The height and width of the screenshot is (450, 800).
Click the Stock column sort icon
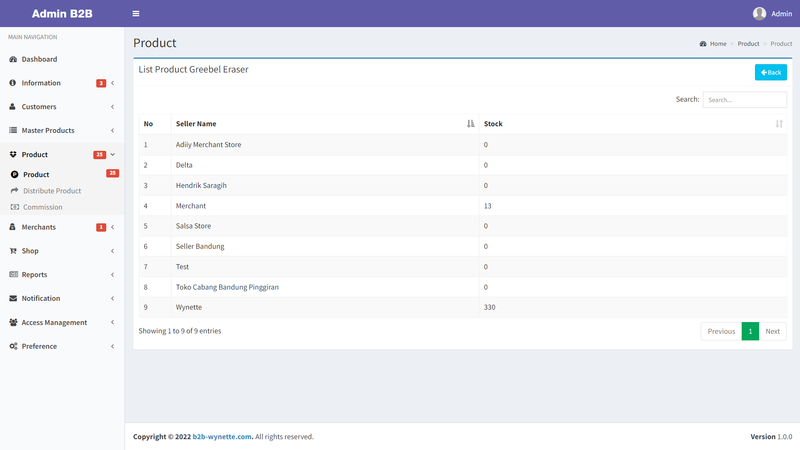click(779, 123)
